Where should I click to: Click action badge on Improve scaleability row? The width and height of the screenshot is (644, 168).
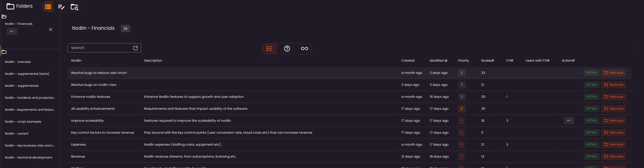click(x=569, y=120)
